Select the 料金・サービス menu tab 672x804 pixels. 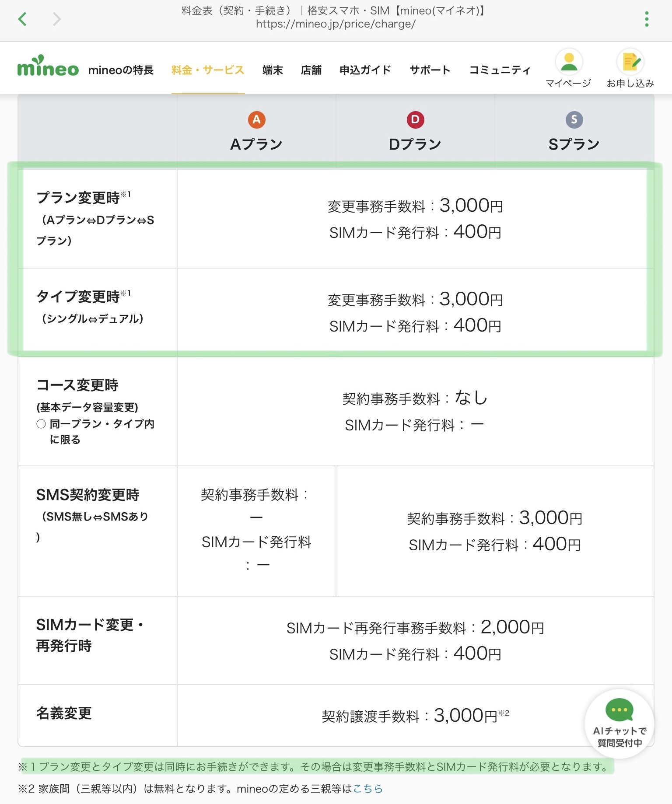point(208,70)
